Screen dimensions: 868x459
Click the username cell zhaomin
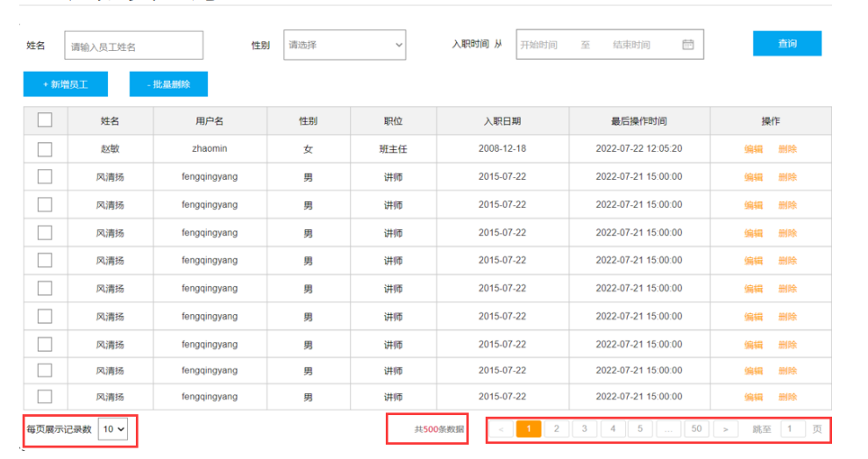[x=210, y=148]
